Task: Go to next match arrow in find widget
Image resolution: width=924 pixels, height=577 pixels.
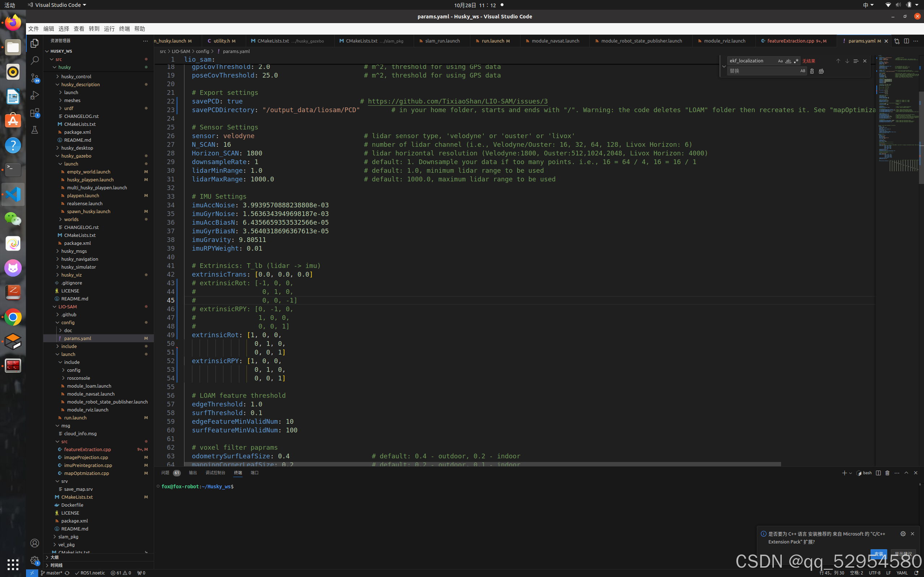Action: point(847,61)
